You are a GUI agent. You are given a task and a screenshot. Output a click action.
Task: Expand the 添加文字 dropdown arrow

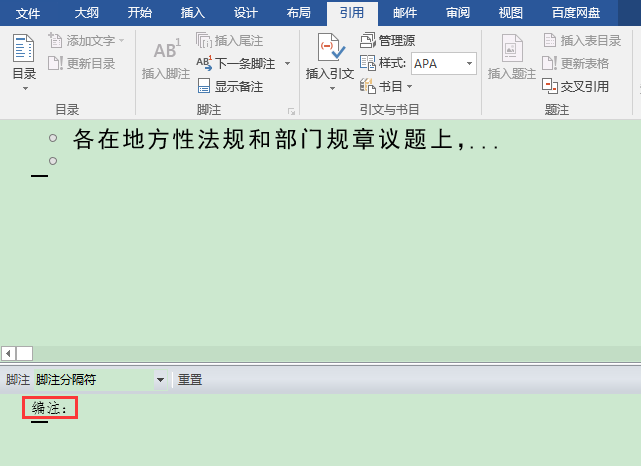(x=121, y=40)
